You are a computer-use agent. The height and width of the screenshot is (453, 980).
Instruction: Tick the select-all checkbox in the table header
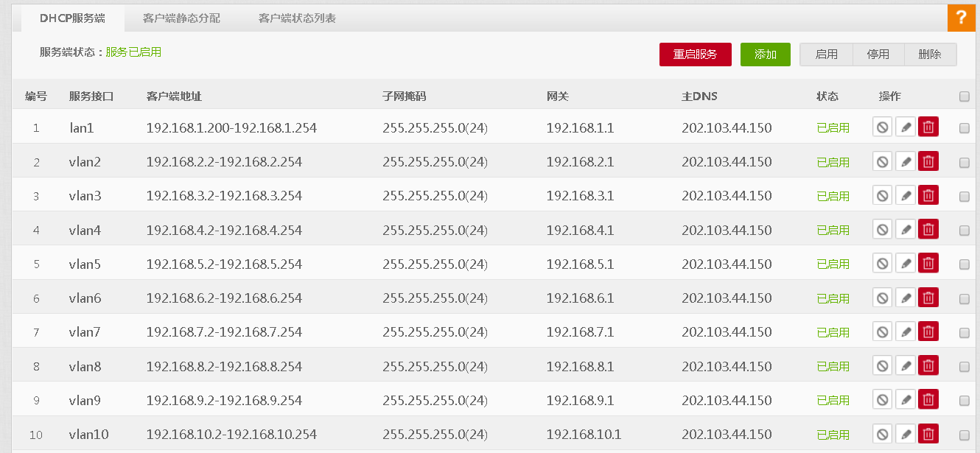(965, 96)
